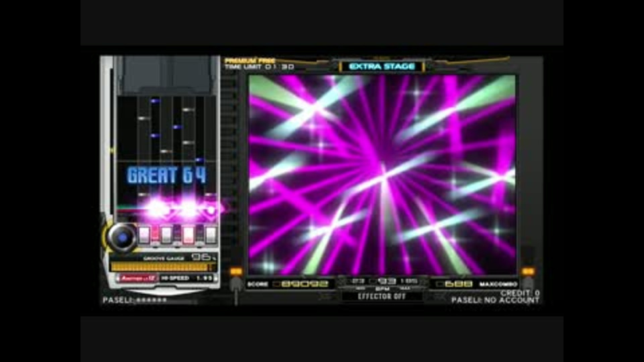Tap the first white key beside the turntable
The height and width of the screenshot is (362, 644).
[144, 235]
